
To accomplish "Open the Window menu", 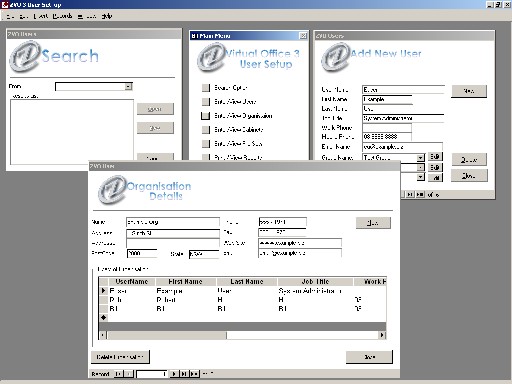I will pos(87,16).
